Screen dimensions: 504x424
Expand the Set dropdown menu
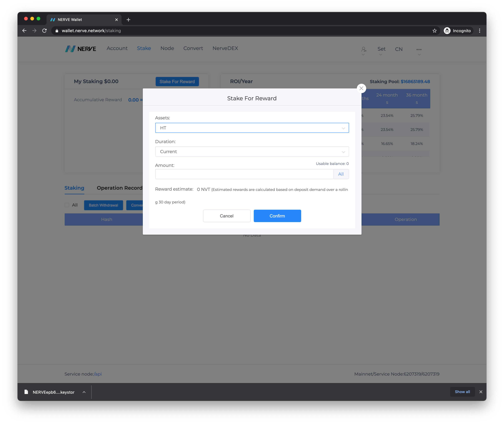(x=381, y=50)
